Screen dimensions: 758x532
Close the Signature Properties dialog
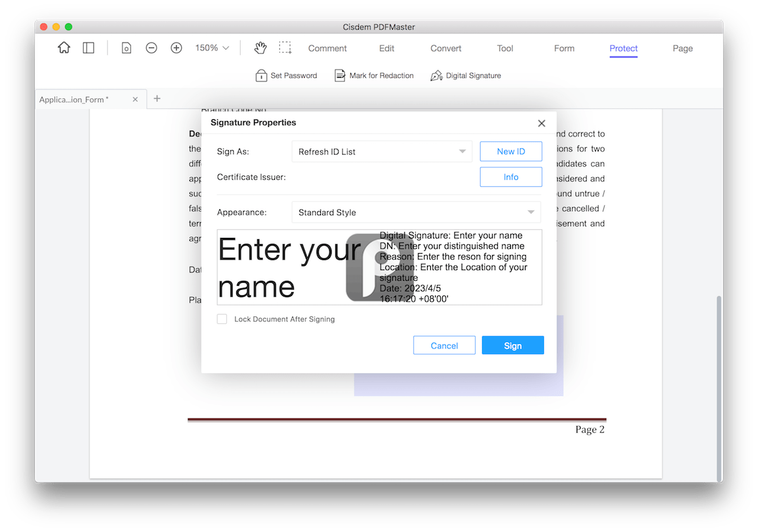point(541,123)
